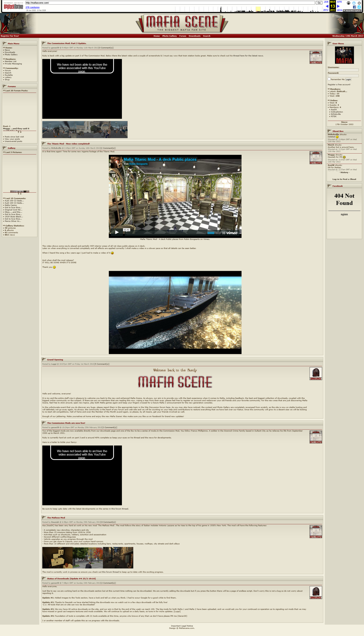364x636 pixels.
Task: Select APR month in Wayback calendar
Action: [x=339, y=2]
